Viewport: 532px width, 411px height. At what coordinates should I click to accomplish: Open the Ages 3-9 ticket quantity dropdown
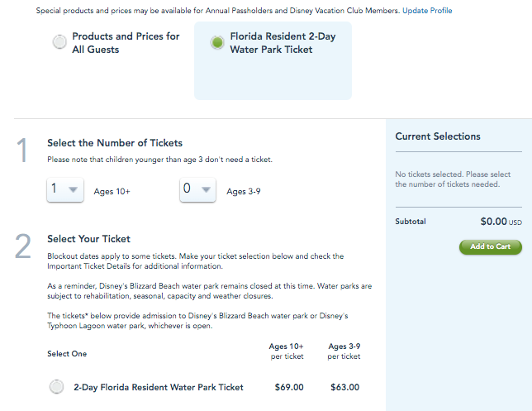[x=197, y=189]
